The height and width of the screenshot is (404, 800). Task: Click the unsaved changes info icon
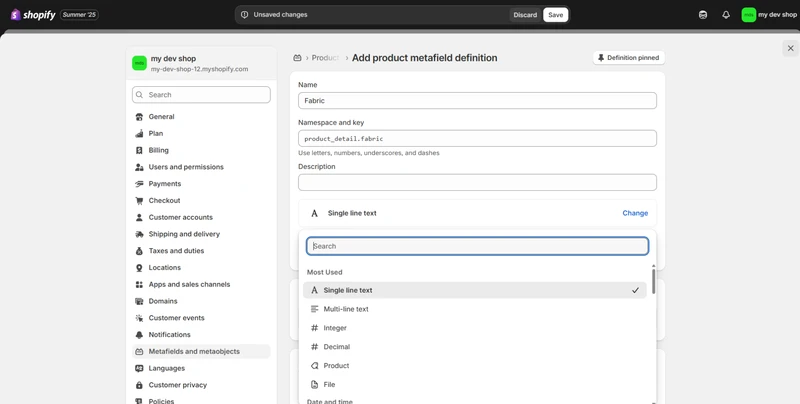244,15
